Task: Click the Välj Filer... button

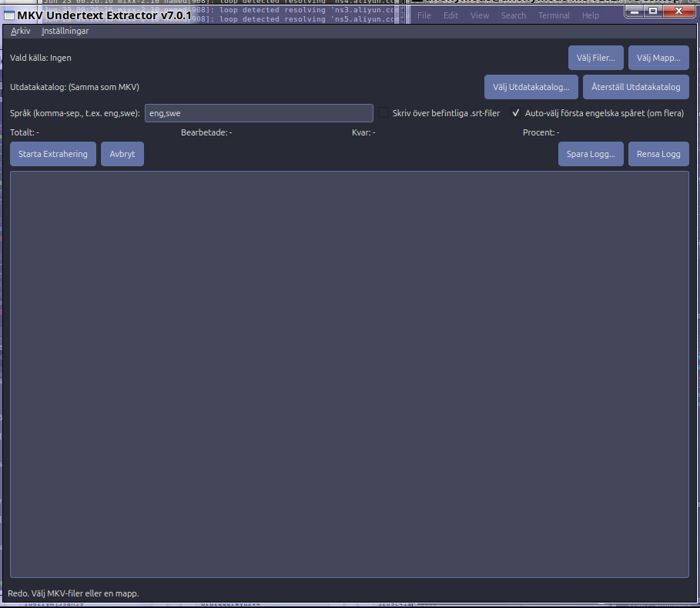Action: click(595, 57)
